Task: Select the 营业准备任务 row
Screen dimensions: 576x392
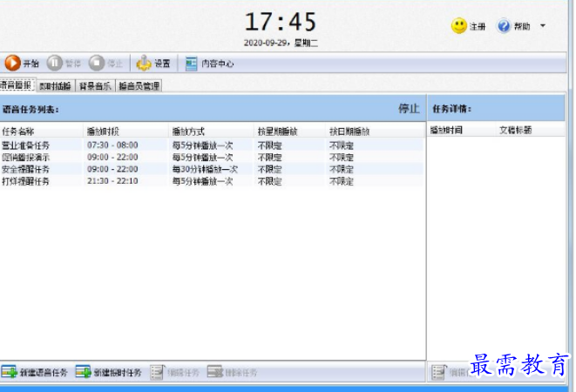Action: pyautogui.click(x=26, y=145)
